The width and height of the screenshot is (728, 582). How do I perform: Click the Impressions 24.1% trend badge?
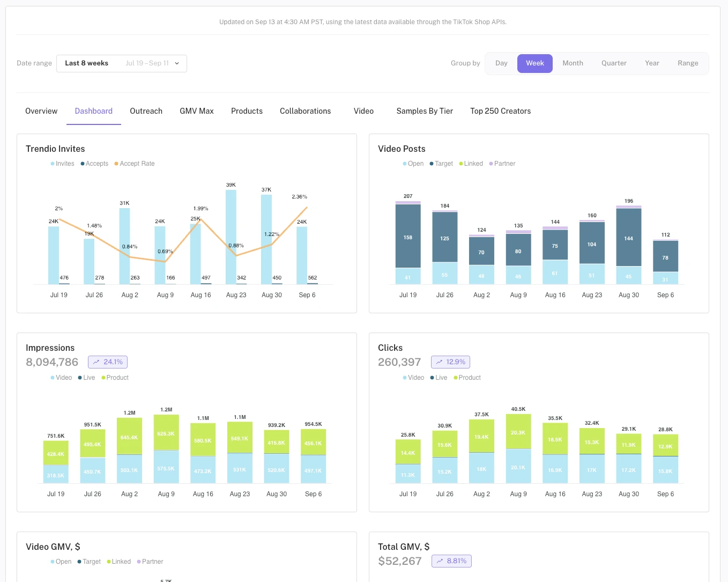(108, 362)
